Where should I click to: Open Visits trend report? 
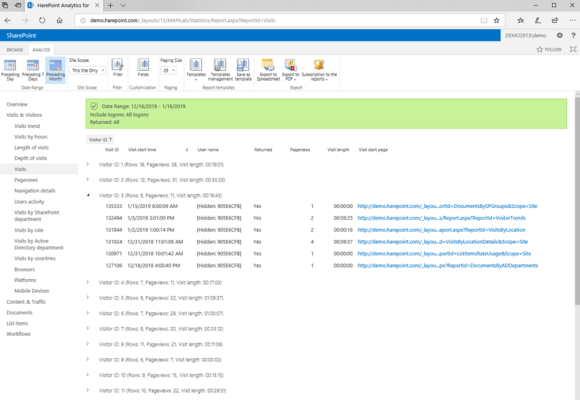click(x=27, y=126)
